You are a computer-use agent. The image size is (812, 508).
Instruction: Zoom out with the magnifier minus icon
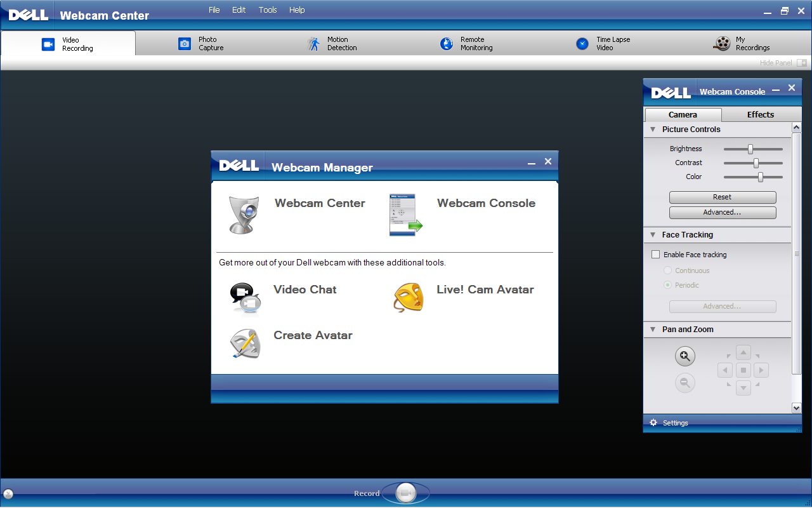tap(685, 383)
